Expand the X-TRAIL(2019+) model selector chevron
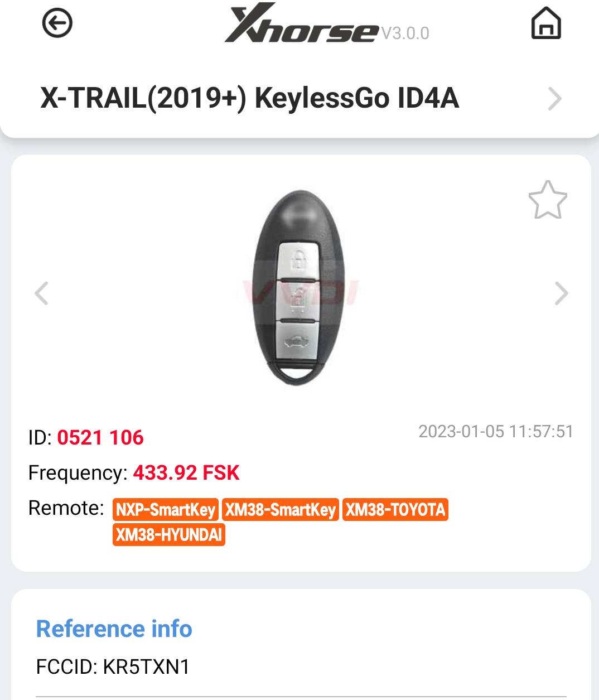 pos(554,99)
